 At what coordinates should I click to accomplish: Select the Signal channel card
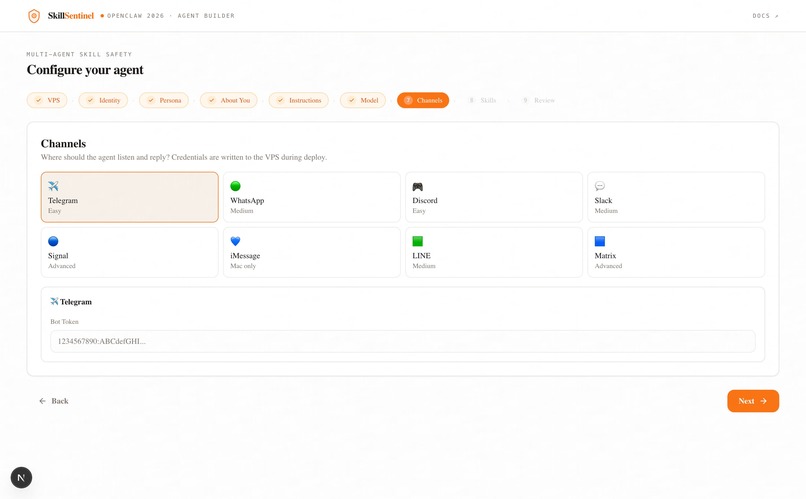130,252
